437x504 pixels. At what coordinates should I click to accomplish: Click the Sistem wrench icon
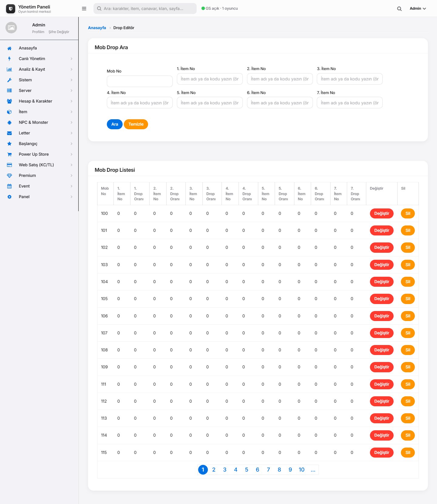click(x=9, y=80)
